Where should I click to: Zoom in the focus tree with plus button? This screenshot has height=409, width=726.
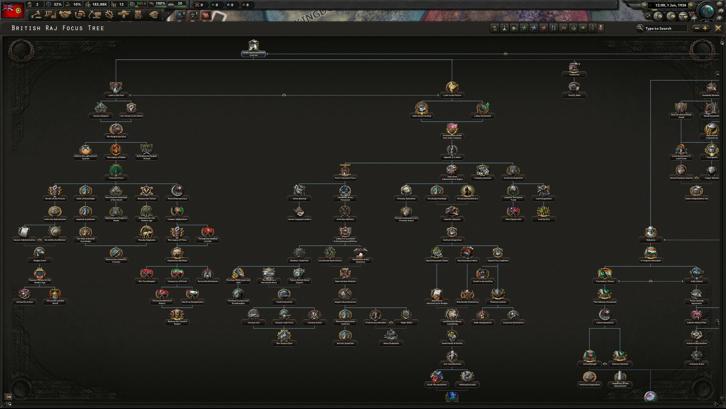click(x=705, y=28)
